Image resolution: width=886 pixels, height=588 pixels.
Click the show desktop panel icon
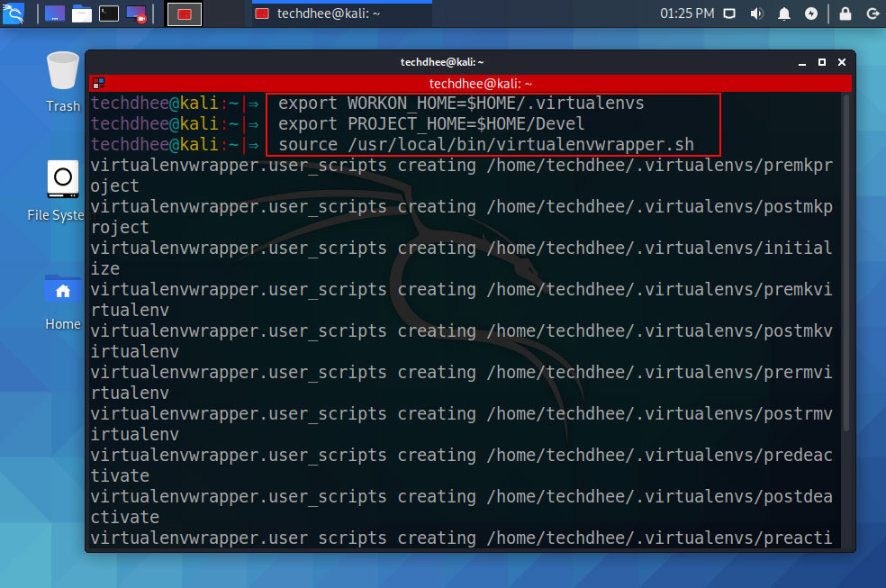[55, 14]
